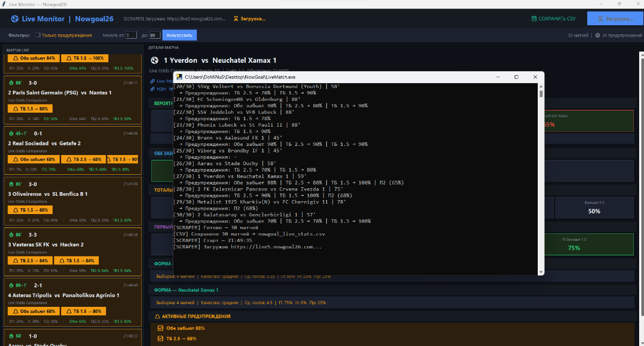
Task: Click the save icon next to СОХРАНИТЬ CSV
Action: (x=533, y=19)
